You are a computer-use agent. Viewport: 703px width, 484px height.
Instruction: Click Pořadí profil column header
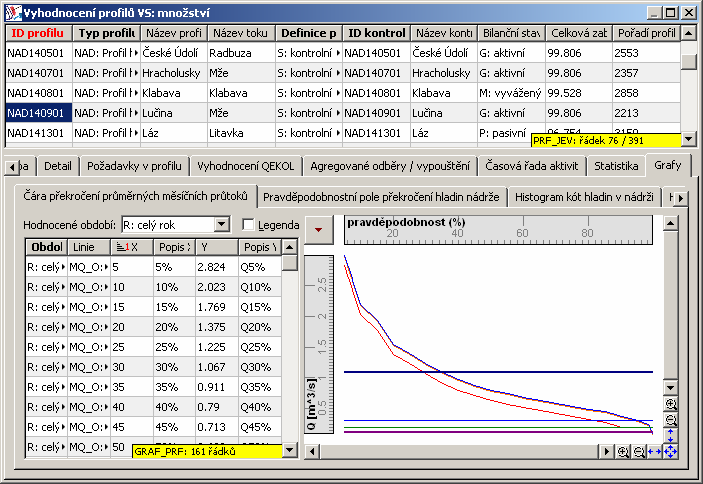click(646, 33)
